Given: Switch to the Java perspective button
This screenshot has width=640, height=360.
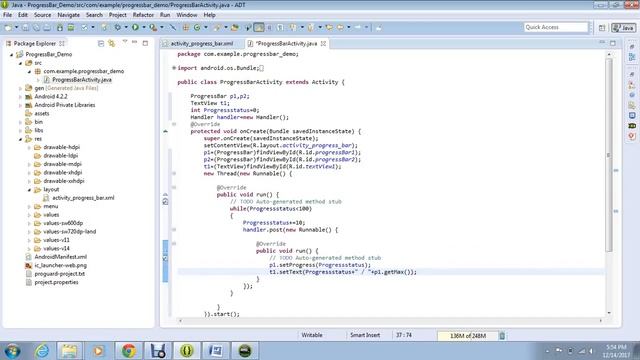Looking at the screenshot, I should pyautogui.click(x=623, y=27).
